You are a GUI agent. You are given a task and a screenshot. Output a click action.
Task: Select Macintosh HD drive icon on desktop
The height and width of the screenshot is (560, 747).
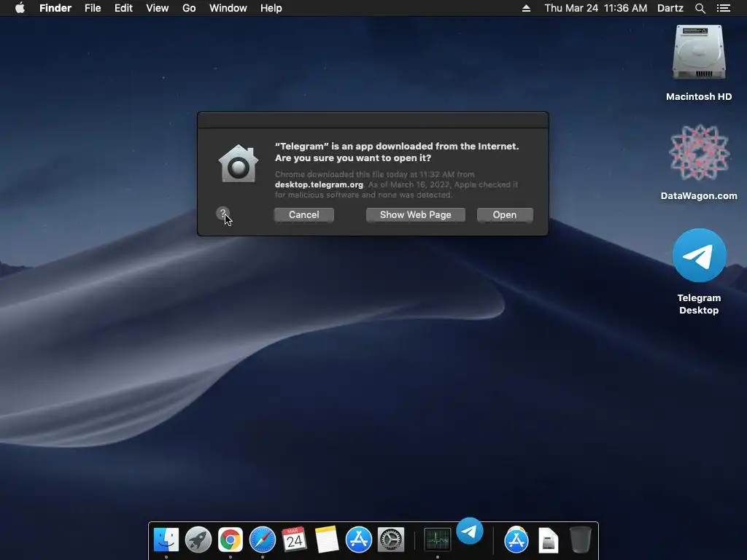699,52
